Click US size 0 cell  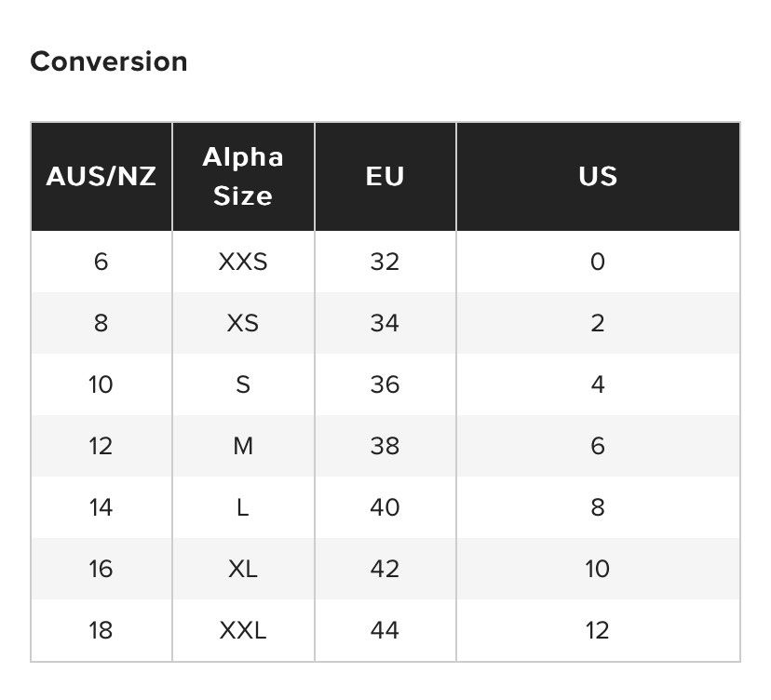[x=597, y=262]
